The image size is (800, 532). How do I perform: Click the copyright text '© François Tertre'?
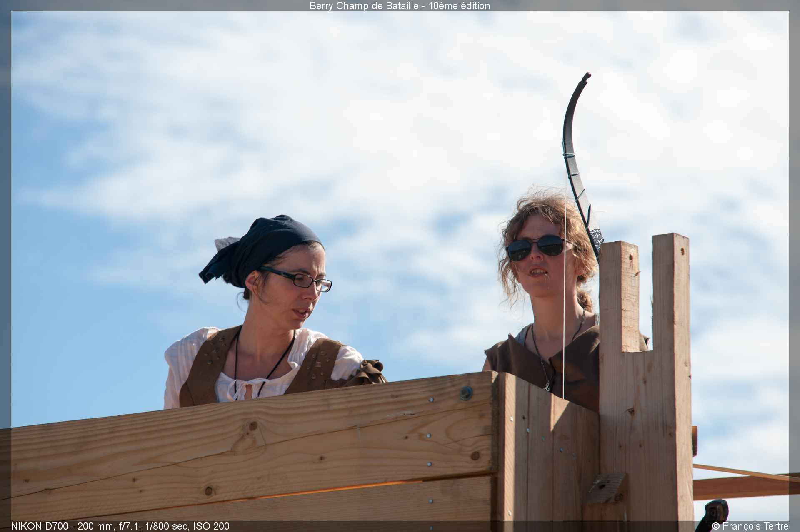(x=750, y=526)
